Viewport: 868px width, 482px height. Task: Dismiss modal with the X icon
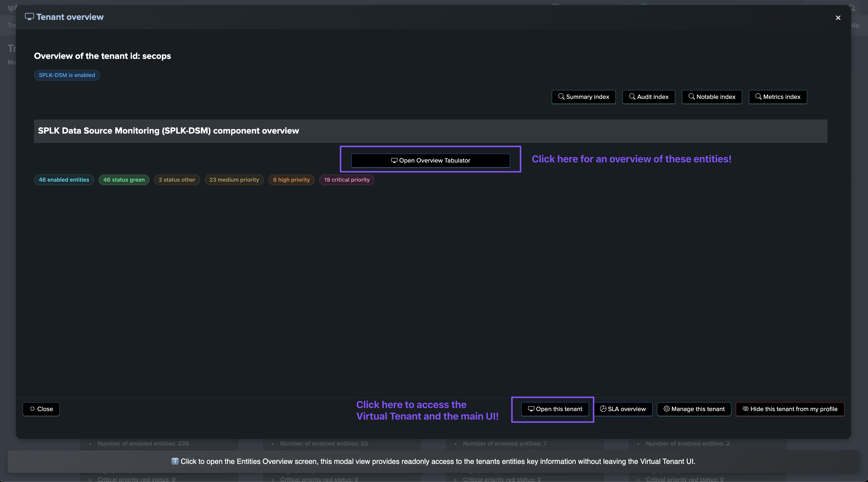(x=838, y=18)
